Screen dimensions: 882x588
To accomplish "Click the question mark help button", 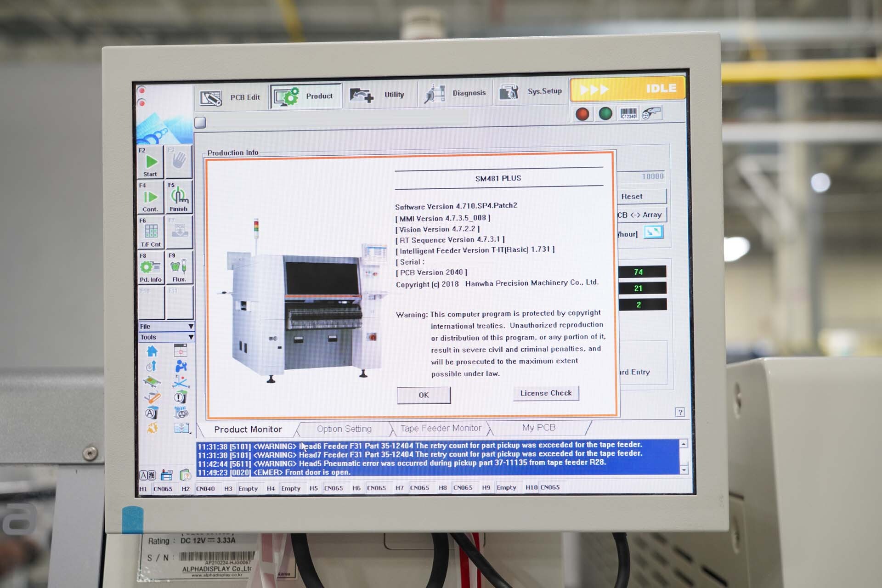I will (x=680, y=412).
